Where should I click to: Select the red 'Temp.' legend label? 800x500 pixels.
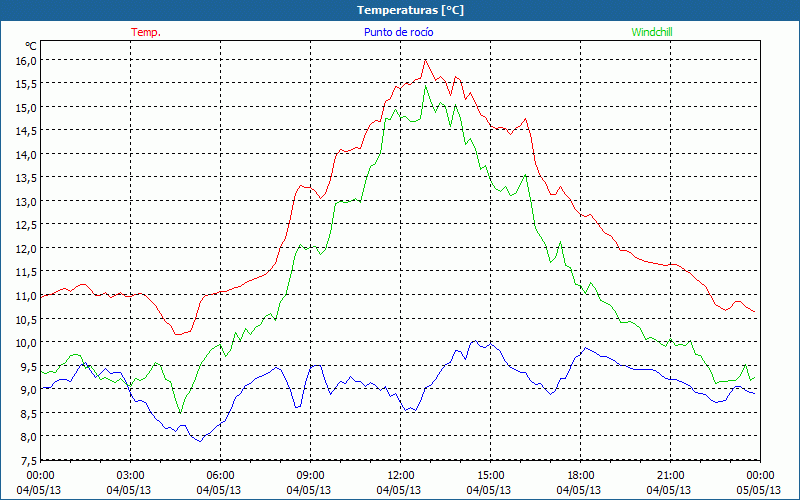point(146,32)
